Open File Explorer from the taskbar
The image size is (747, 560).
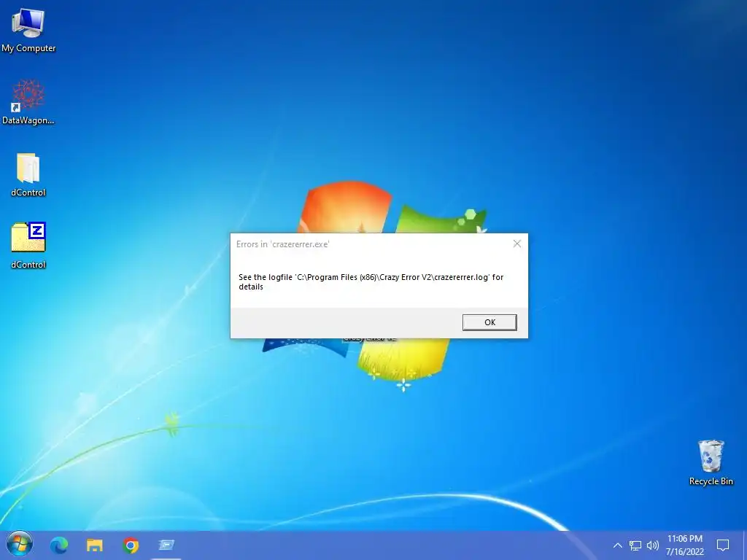point(94,545)
